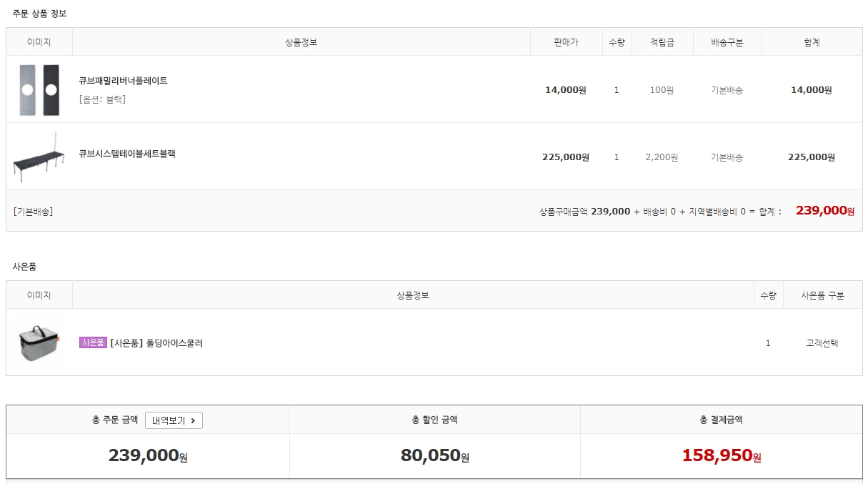Image resolution: width=868 pixels, height=484 pixels.
Task: Open the 큐브패밀리버너플레이트 product link
Action: click(123, 81)
